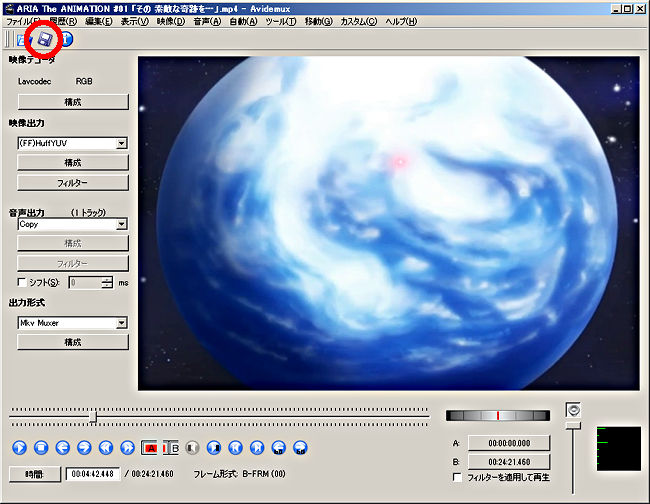This screenshot has height=504, width=650.
Task: Click selection A time 00:00:00.000 button
Action: [x=509, y=443]
